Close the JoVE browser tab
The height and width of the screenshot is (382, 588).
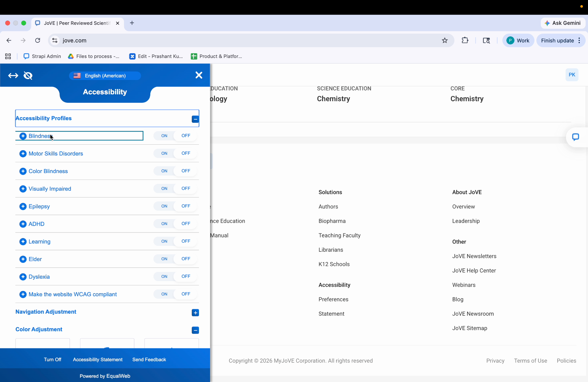coord(118,23)
